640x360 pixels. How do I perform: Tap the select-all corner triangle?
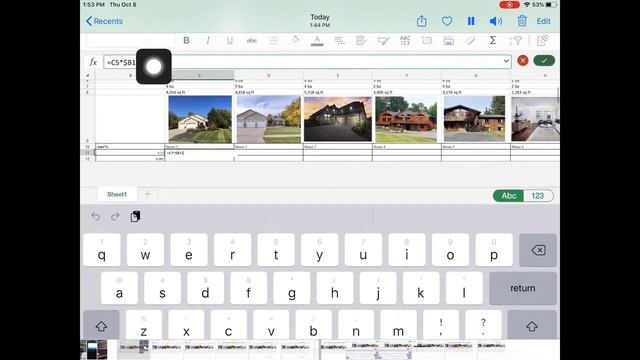tap(87, 76)
